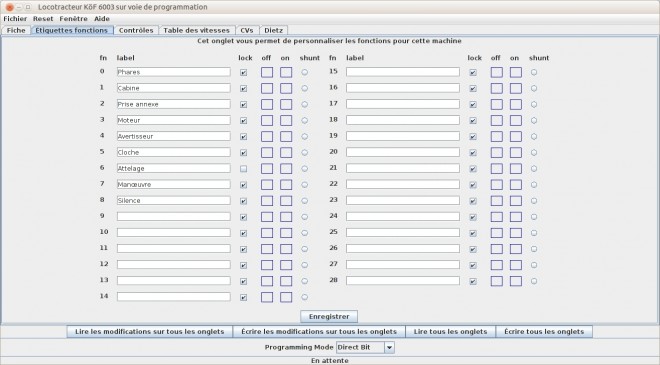Image resolution: width=660 pixels, height=365 pixels.
Task: Open the Fichier menu
Action: [15, 19]
